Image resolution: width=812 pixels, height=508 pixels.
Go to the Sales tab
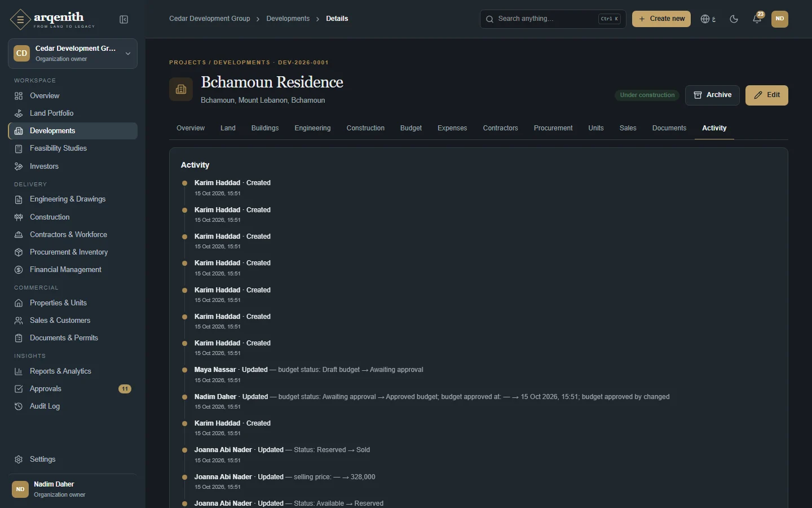628,128
